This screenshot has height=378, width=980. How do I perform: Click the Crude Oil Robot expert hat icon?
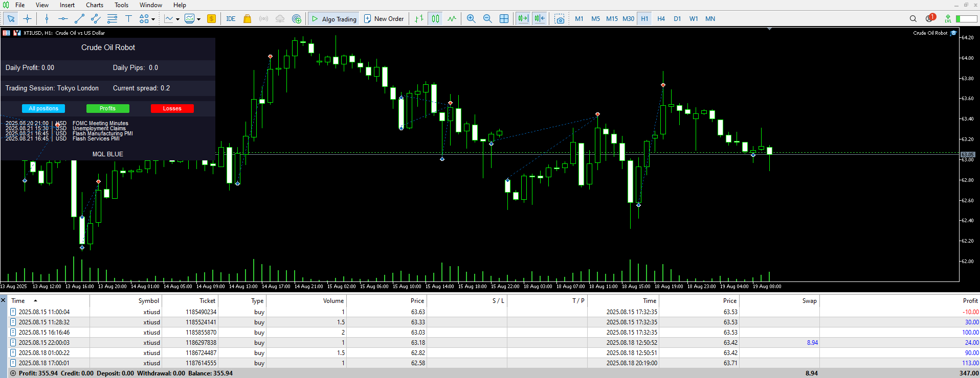coord(953,33)
